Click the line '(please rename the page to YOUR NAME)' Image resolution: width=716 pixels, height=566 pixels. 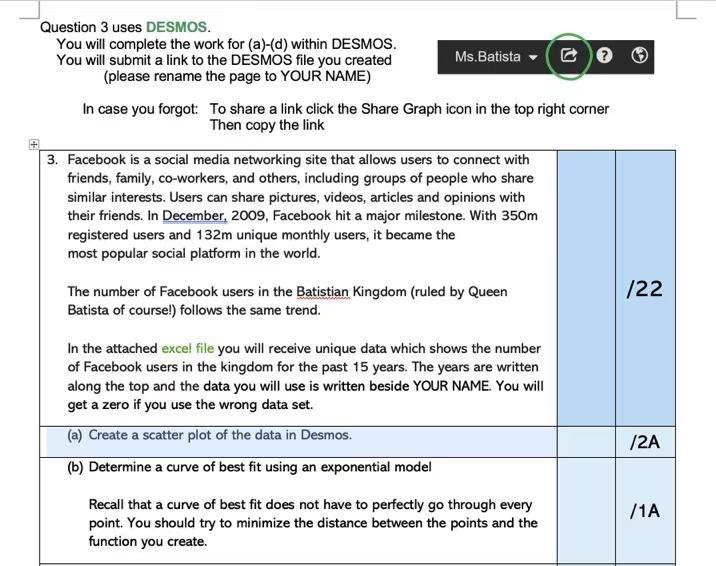[237, 76]
